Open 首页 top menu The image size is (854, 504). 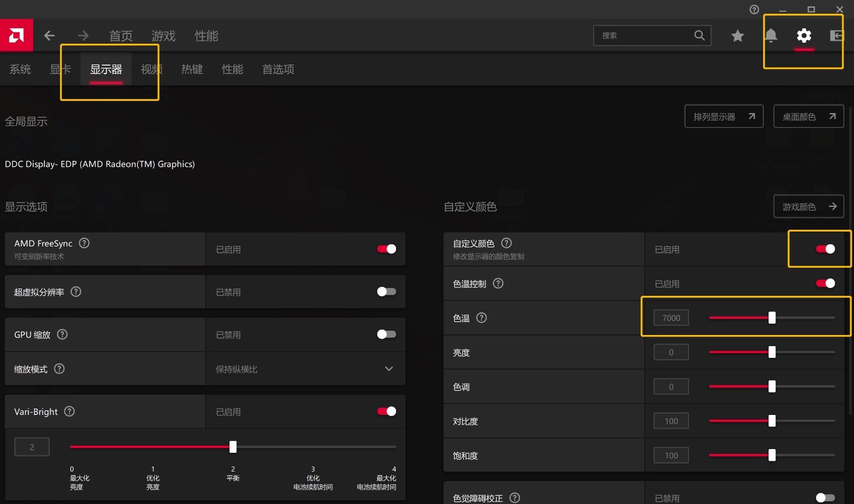pos(121,36)
